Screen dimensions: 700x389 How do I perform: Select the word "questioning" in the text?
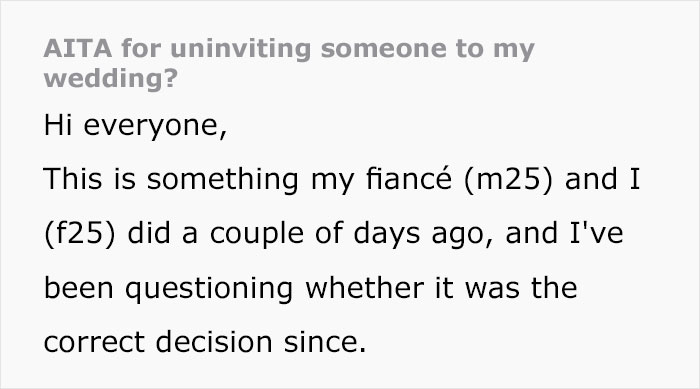[209, 289]
